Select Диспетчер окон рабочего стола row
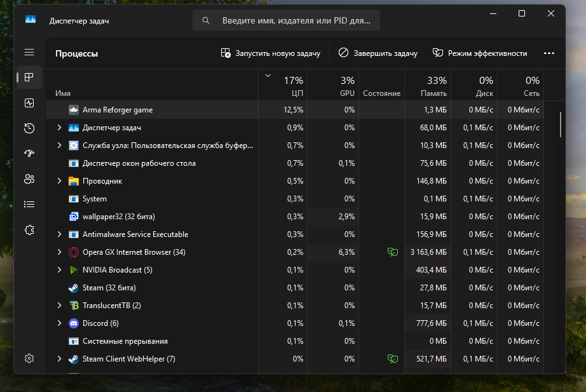Screen dimensions: 586x392 [x=294, y=163]
